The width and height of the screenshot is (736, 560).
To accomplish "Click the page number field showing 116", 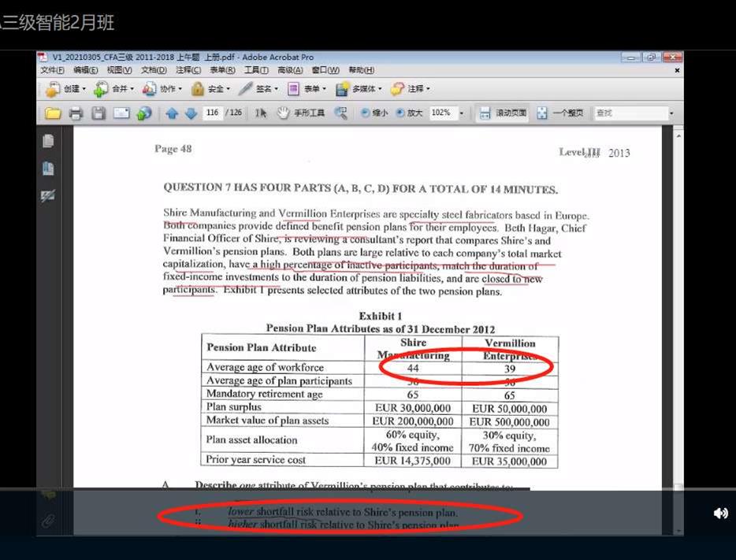I will click(x=212, y=113).
